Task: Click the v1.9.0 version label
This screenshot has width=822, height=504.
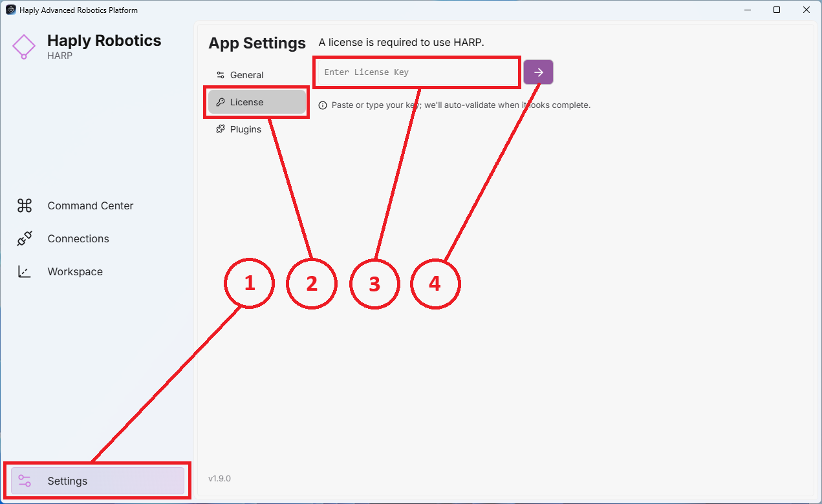Action: point(219,479)
